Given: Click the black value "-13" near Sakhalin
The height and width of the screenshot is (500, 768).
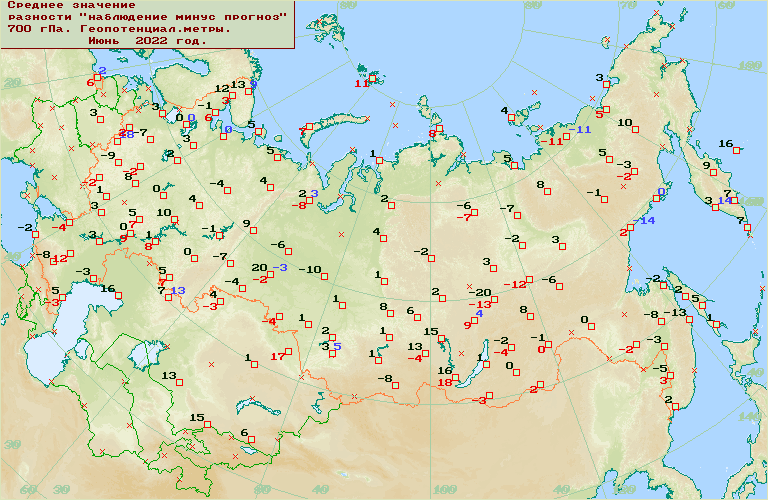Looking at the screenshot, I should (675, 312).
